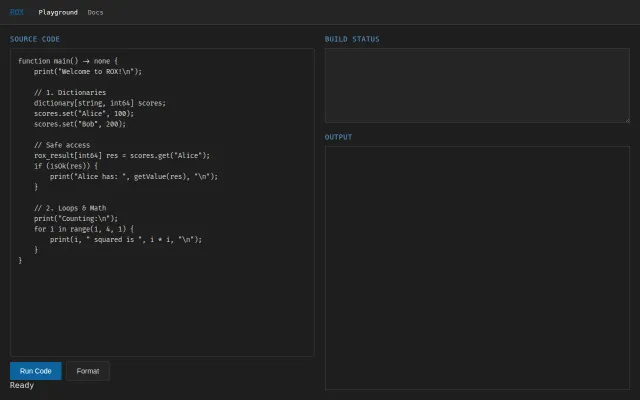Click the print 'Alice has:' line
Image resolution: width=640 pixels, height=400 pixels.
tap(134, 177)
